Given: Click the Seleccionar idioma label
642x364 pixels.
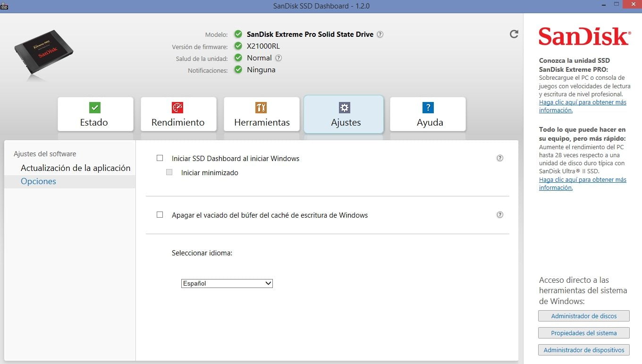Looking at the screenshot, I should [202, 253].
